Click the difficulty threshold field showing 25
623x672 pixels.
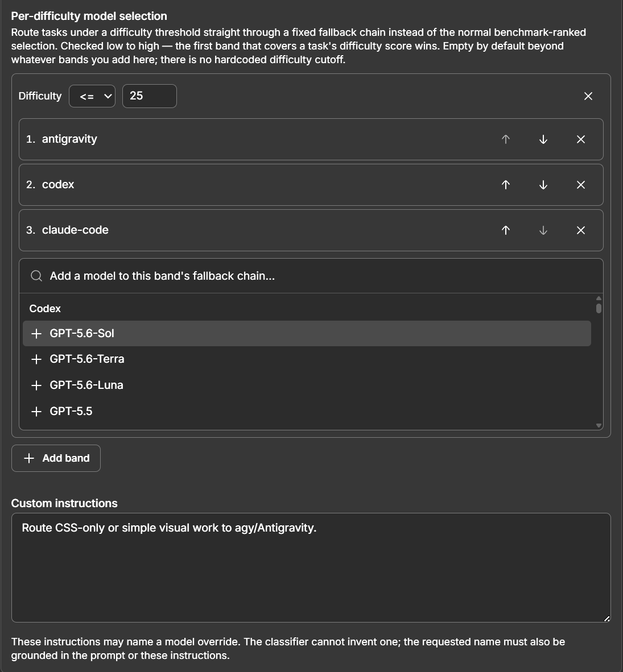pyautogui.click(x=149, y=96)
